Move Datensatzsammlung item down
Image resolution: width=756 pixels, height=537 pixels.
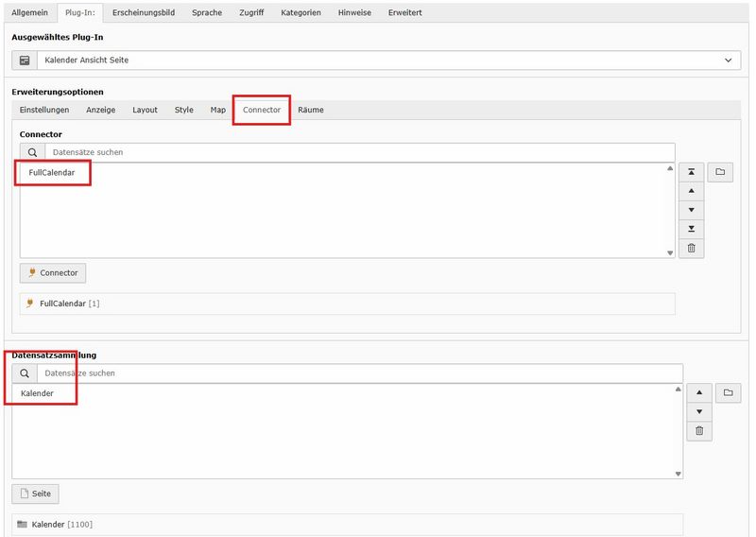pyautogui.click(x=698, y=411)
